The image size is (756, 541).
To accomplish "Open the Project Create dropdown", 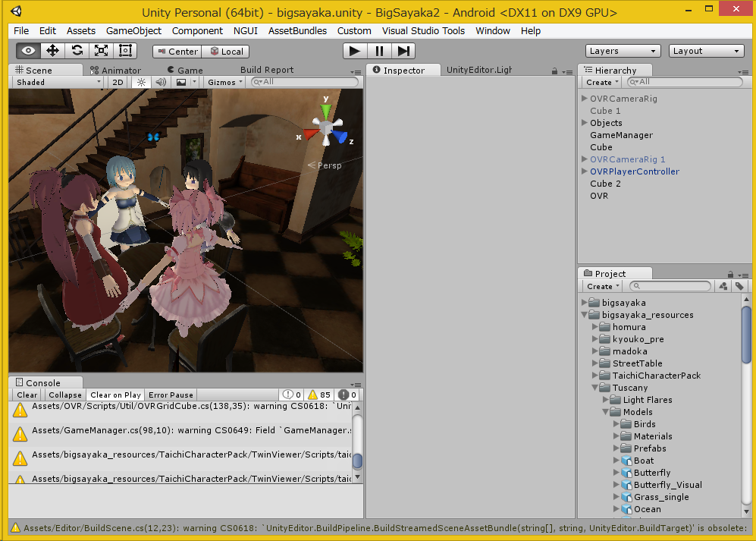I will click(603, 286).
